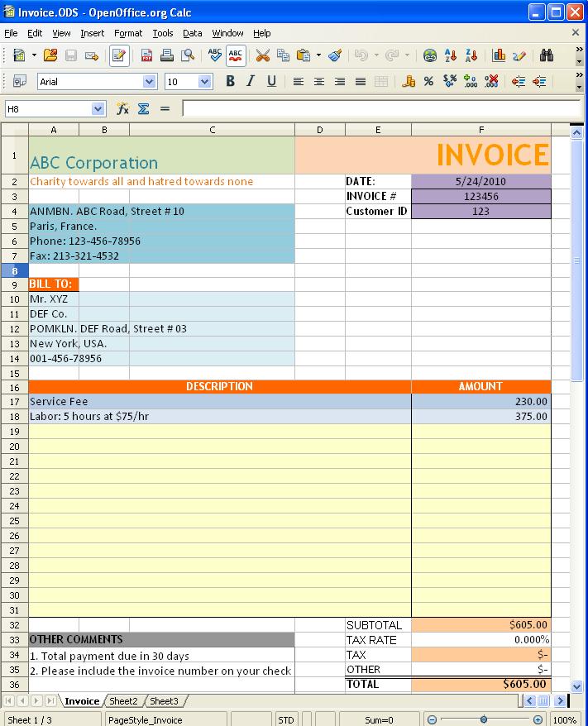Screen dimensions: 588x726
Task: Click the New spreadsheet icon
Action: pyautogui.click(x=19, y=55)
